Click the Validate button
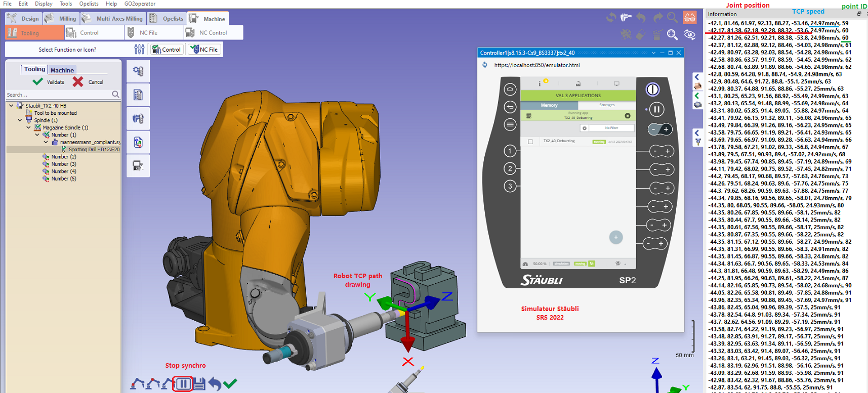The image size is (868, 393). pyautogui.click(x=49, y=82)
